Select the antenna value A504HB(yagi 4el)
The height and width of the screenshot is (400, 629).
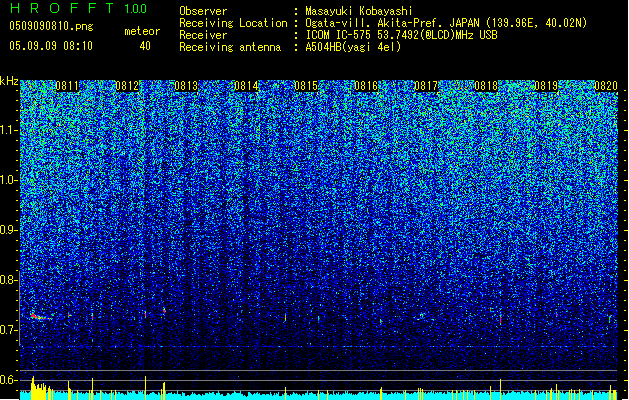pyautogui.click(x=353, y=47)
